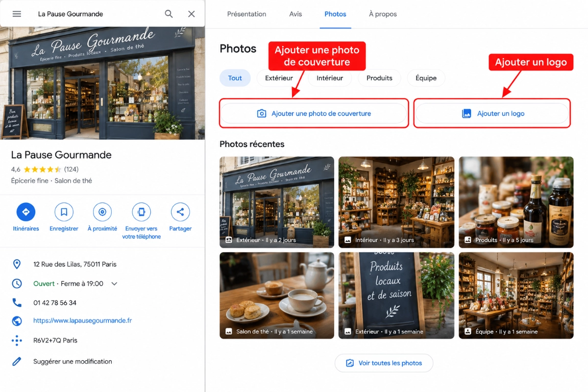
Task: Switch to the À propos tab
Action: 383,14
